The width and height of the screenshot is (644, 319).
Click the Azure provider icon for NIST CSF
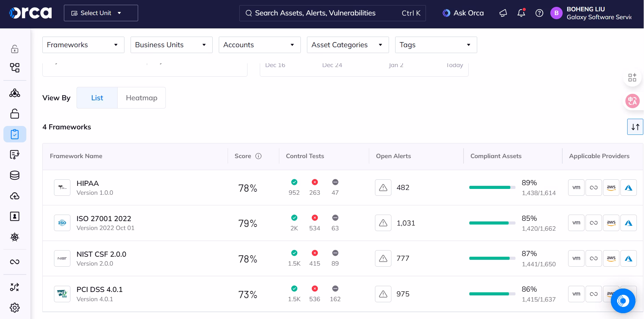628,258
